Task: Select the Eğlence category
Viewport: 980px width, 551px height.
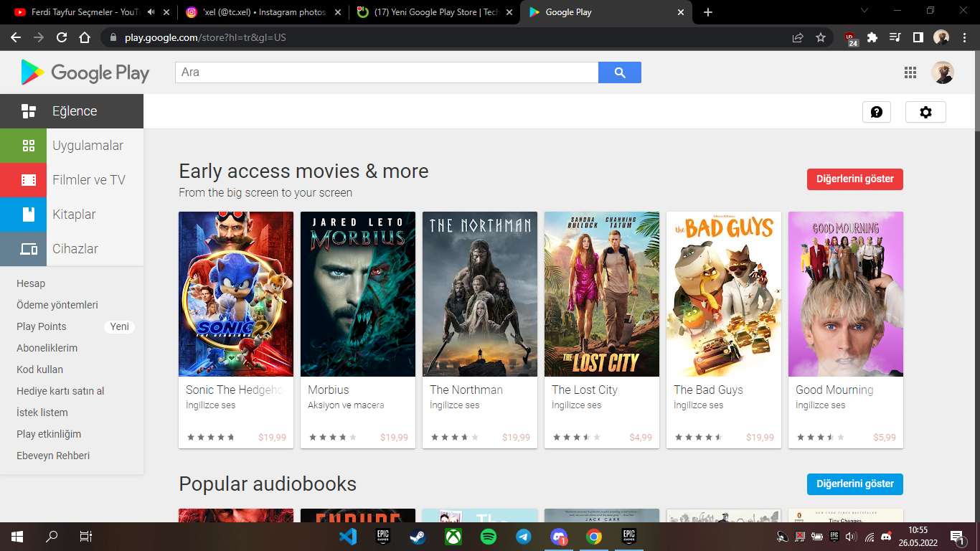Action: (72, 111)
